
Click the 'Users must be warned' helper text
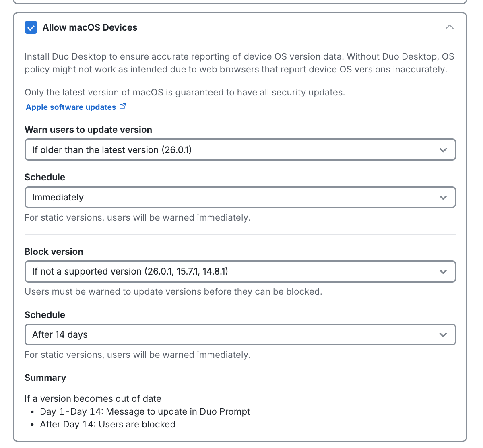pos(173,291)
